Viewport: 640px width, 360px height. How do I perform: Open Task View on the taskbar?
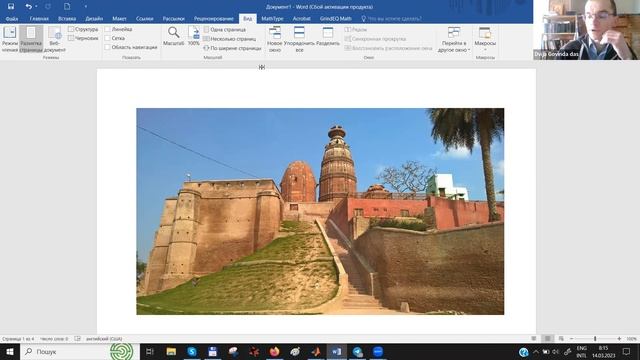[150, 351]
